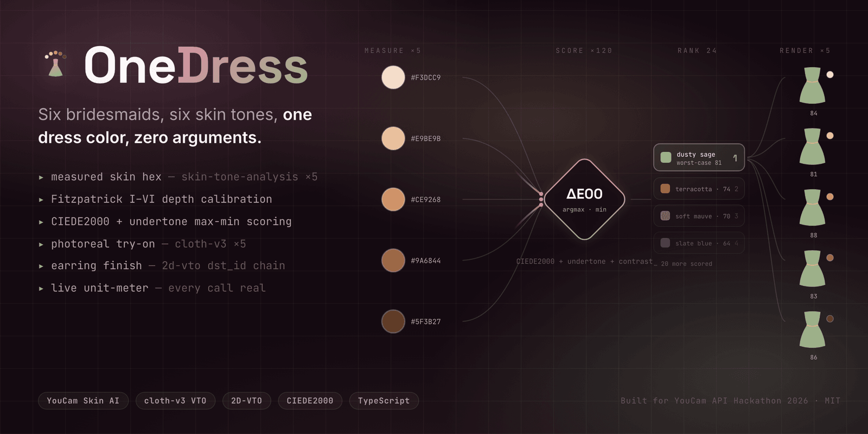The width and height of the screenshot is (868, 434).
Task: Click the "CIEDE2000 + undertone + contrast" caption
Action: pos(584,261)
